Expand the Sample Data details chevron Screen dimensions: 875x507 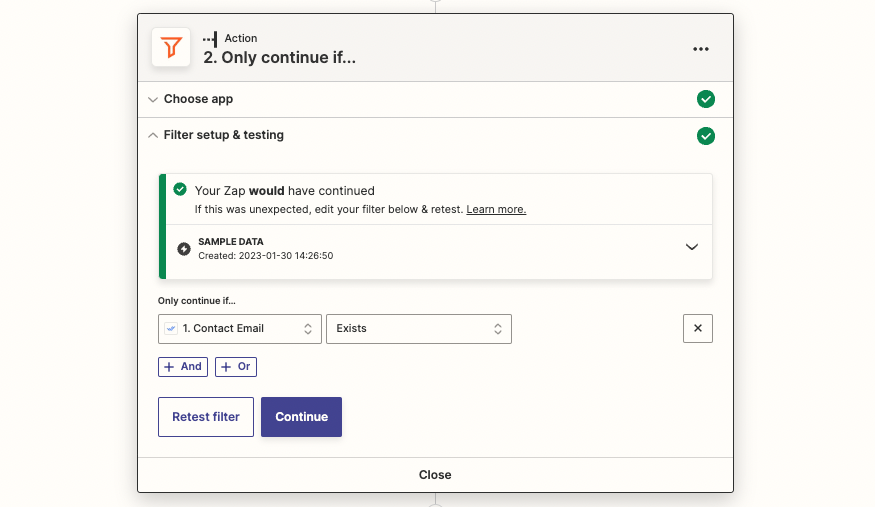click(x=691, y=248)
